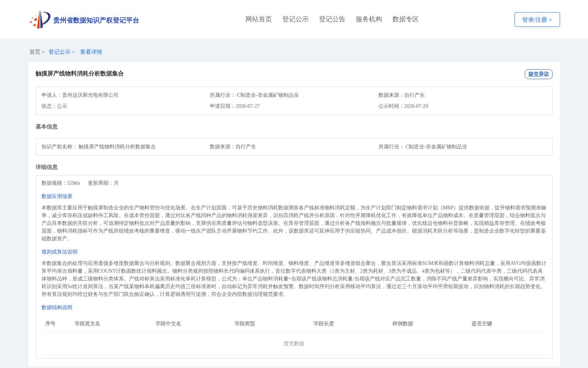Click the platform logo icon
588x368 pixels.
tap(40, 20)
